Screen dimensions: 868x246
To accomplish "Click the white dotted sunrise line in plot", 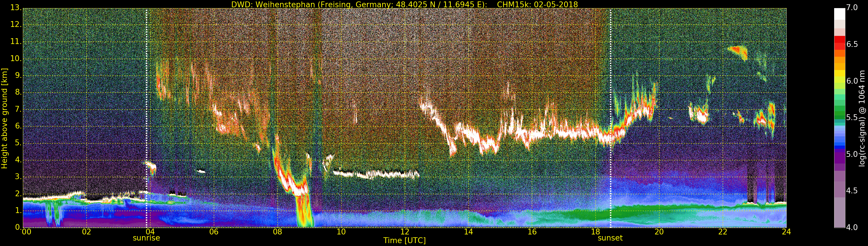I will point(146,101).
